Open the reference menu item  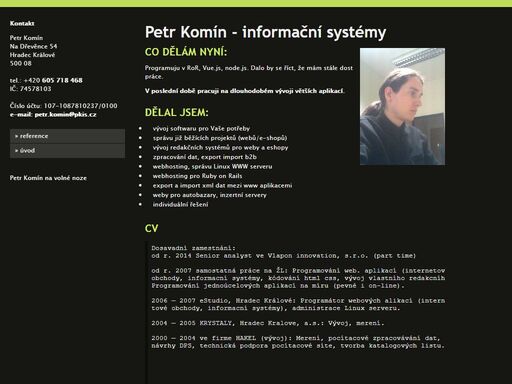point(67,136)
